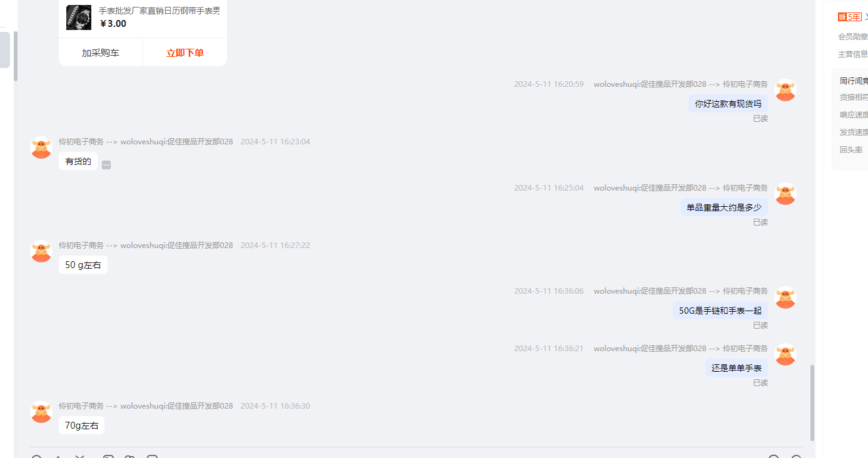Click the 50G是手链和手表一起 message bubble
The height and width of the screenshot is (458, 868).
[x=720, y=311]
